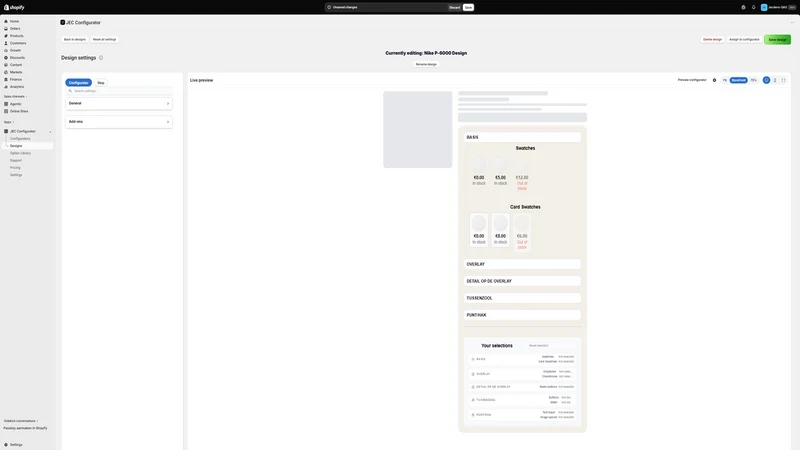Screen dimensions: 800x450
Task: Open Shopify admin Settings at bottom of sidebar
Action: tap(16, 444)
